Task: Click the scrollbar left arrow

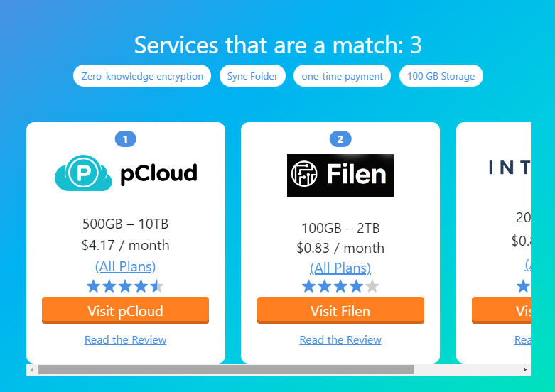Action: click(31, 370)
